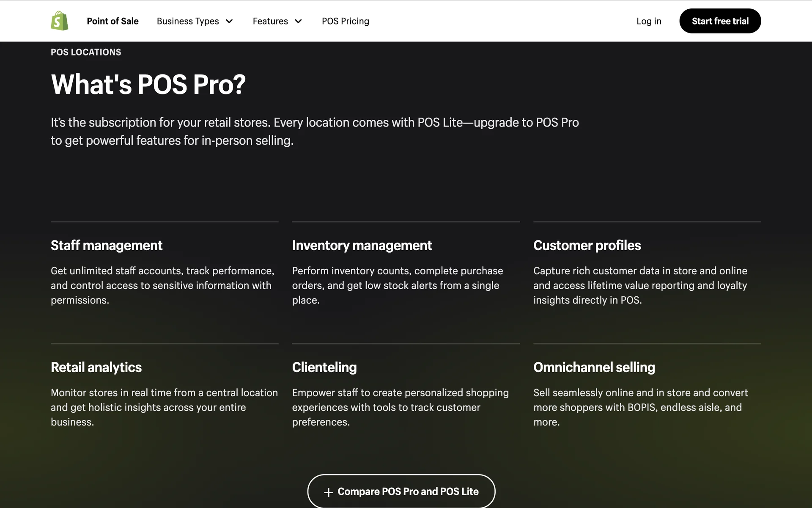Click the Omnichannel selling heading

coord(594,367)
